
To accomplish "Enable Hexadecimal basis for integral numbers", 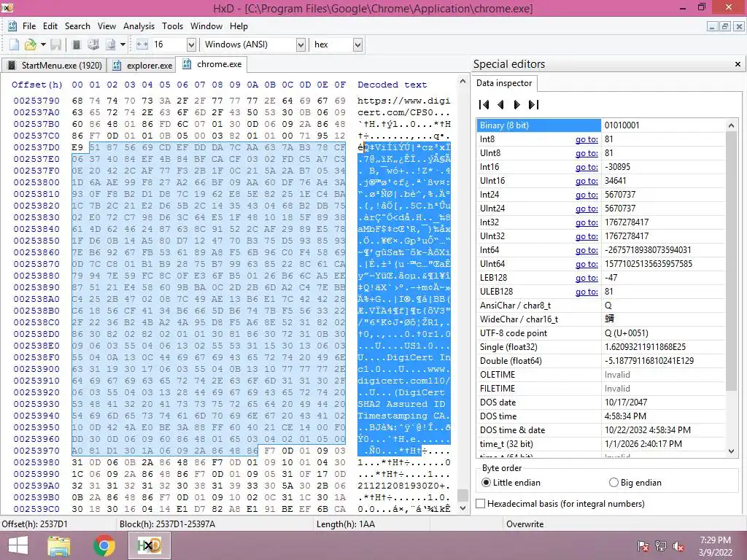I will click(560, 503).
